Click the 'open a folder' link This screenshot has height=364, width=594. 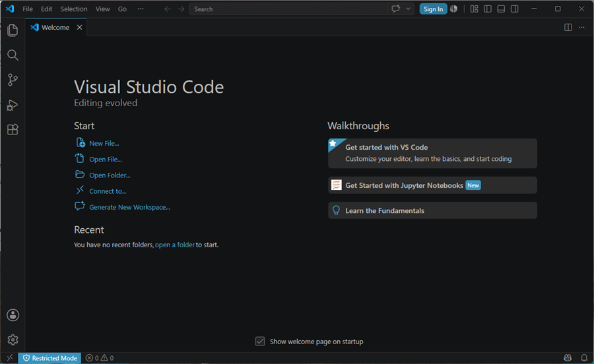pyautogui.click(x=175, y=245)
